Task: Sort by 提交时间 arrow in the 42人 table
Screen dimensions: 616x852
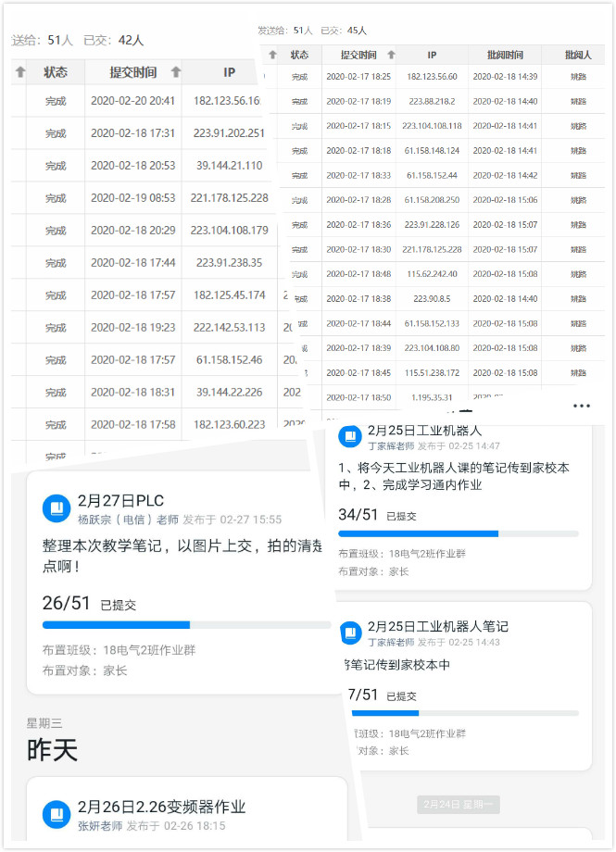Action: [x=173, y=72]
